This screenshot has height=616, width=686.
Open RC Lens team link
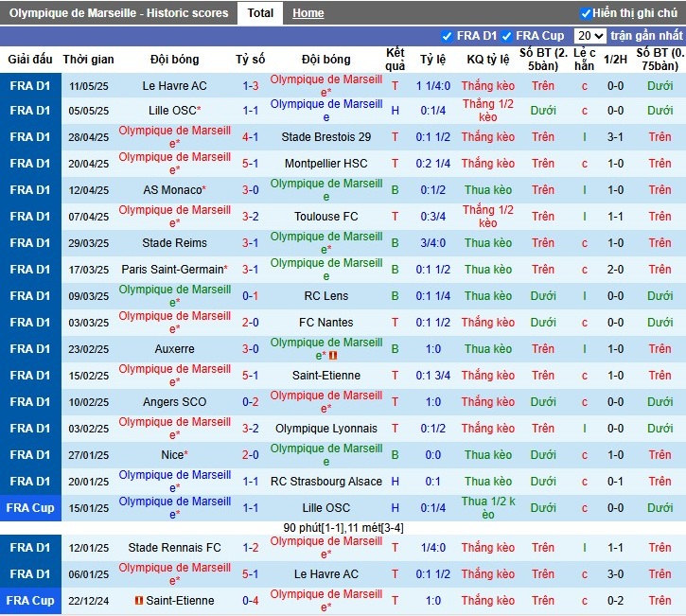tap(325, 296)
